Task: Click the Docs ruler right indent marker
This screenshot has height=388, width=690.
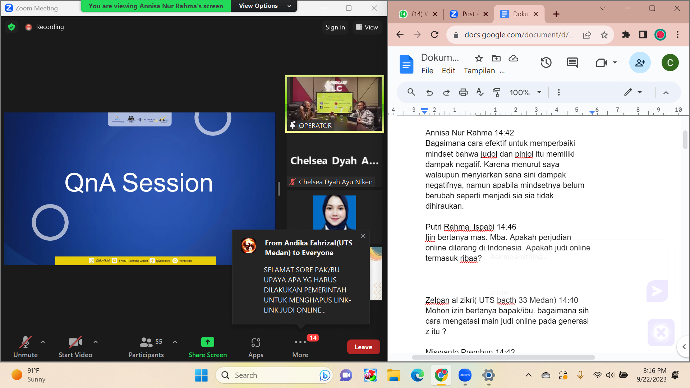Action: (592, 113)
